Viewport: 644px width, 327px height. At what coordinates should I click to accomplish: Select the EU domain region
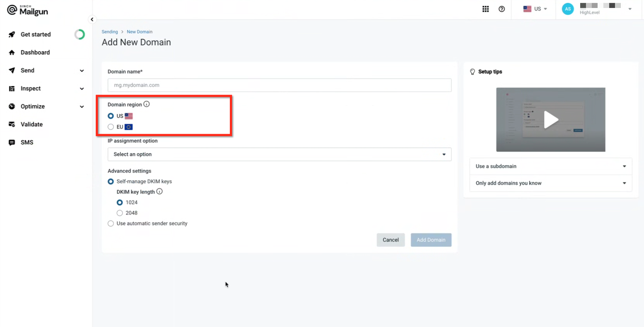point(111,127)
